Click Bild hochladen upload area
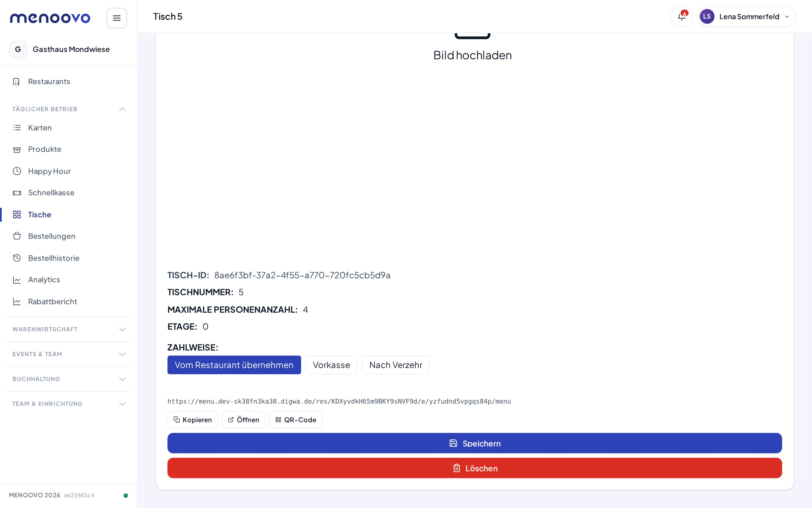The width and height of the screenshot is (812, 508). pos(473,55)
